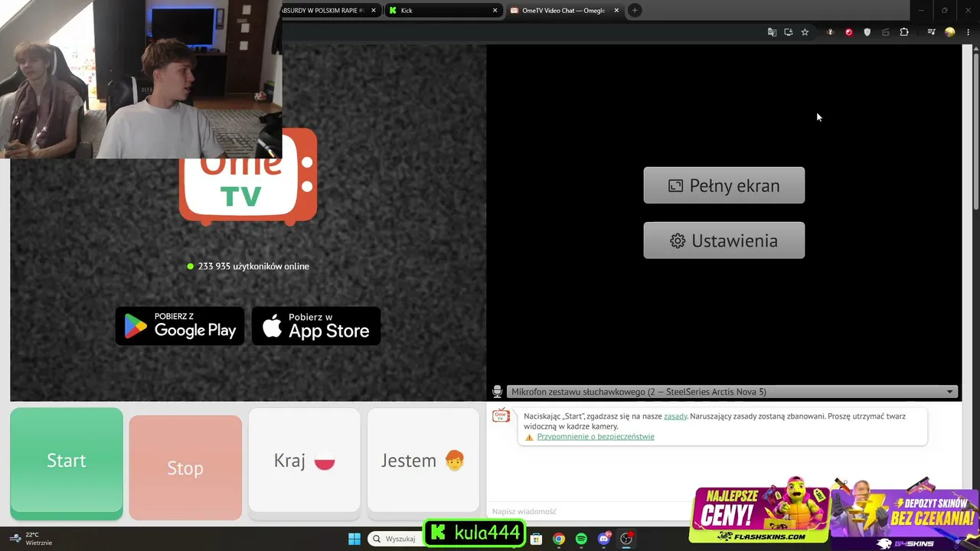Open Google Chrome from the taskbar
The width and height of the screenshot is (980, 551).
(559, 539)
